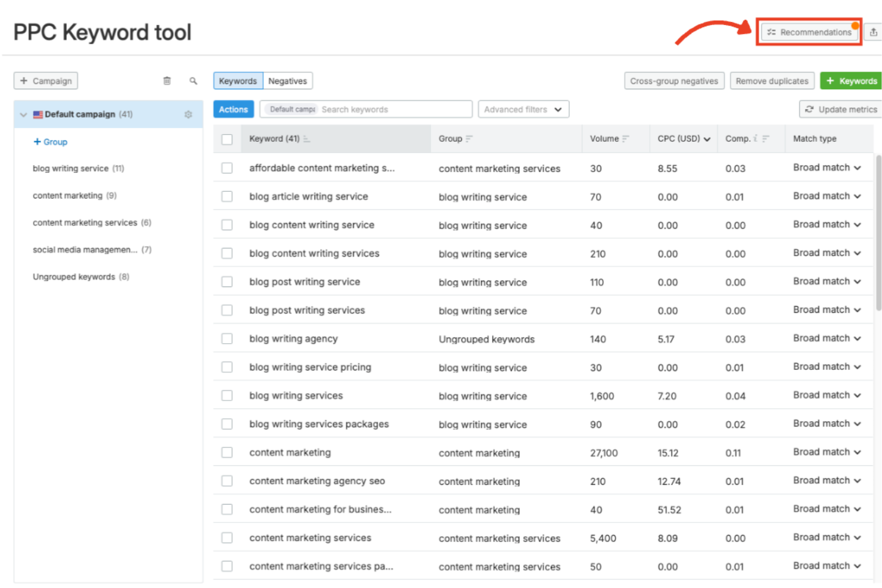Screen dimensions: 882x588
Task: Check the content marketing agency seo checkbox
Action: click(227, 481)
